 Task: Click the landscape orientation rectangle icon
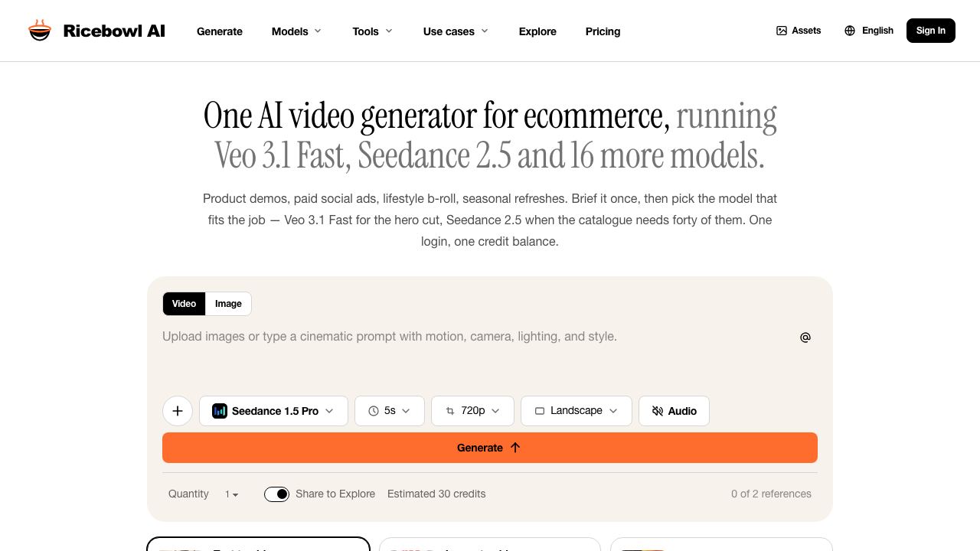540,411
